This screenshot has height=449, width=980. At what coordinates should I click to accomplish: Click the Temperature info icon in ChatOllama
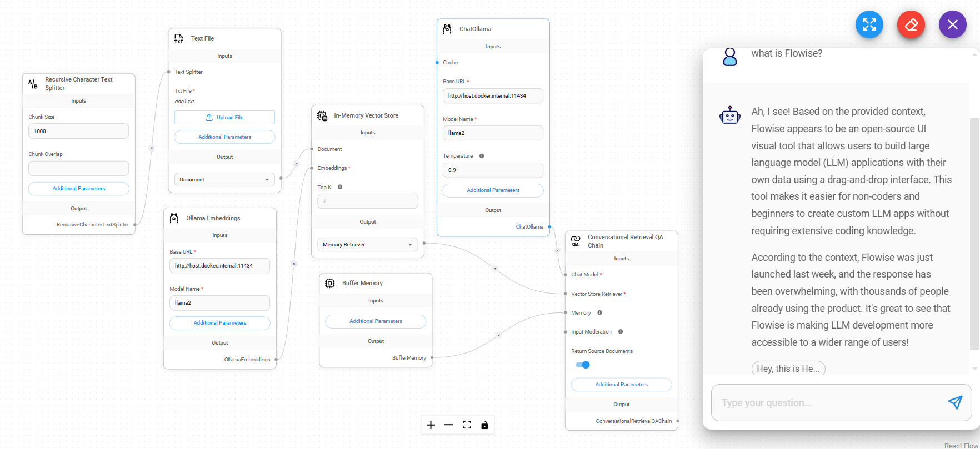click(x=482, y=156)
